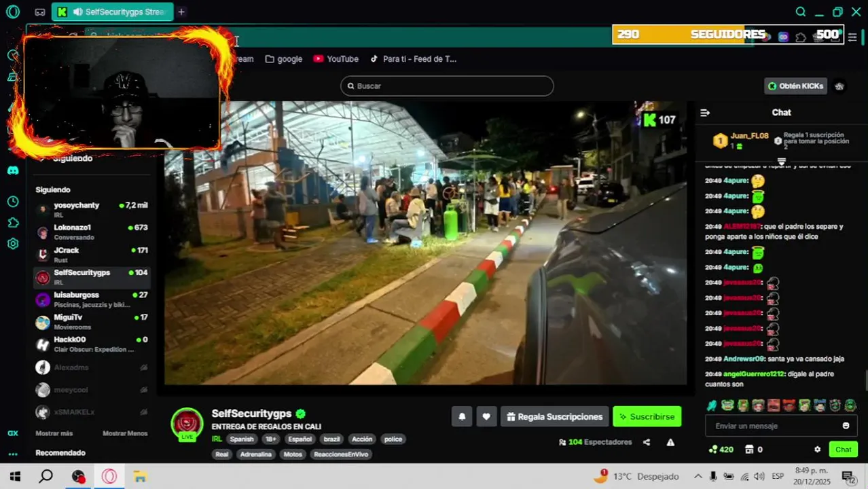
Task: Click the green Suscribirse button
Action: point(647,416)
